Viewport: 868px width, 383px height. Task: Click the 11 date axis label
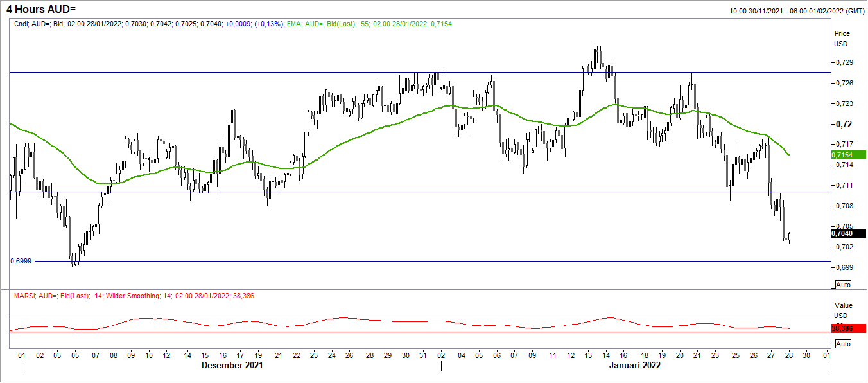click(552, 355)
